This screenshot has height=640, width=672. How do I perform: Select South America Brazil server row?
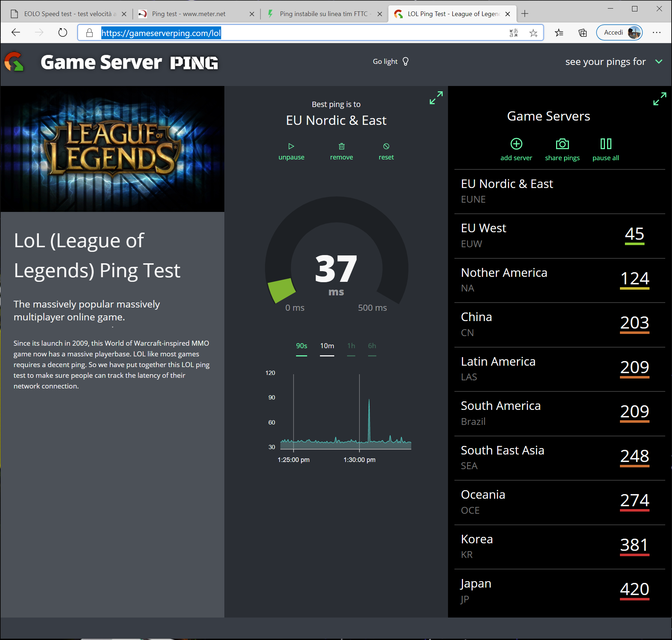point(560,414)
